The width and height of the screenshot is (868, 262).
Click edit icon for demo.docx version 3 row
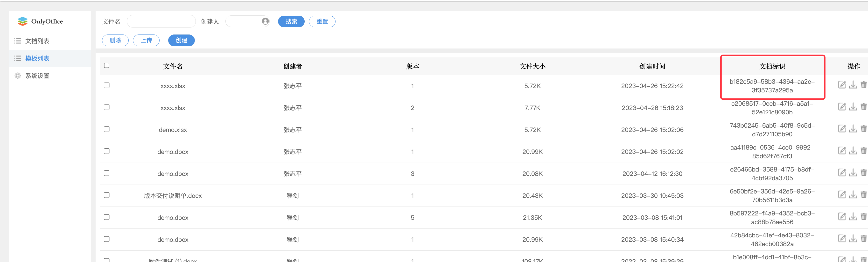click(x=842, y=173)
